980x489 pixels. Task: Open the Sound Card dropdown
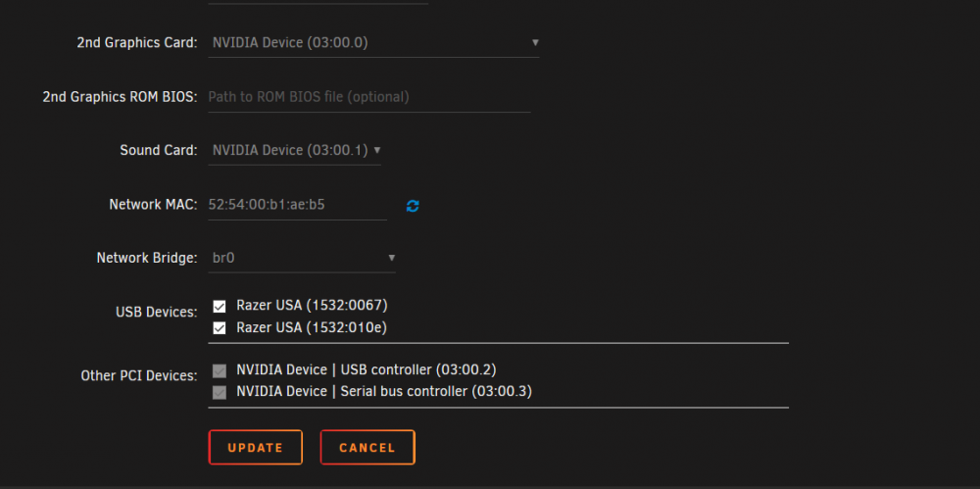click(x=295, y=151)
